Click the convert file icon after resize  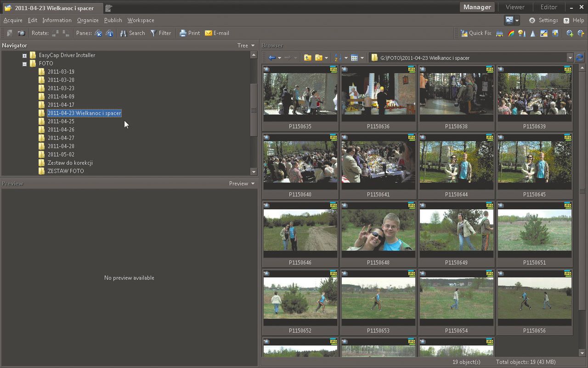click(555, 33)
